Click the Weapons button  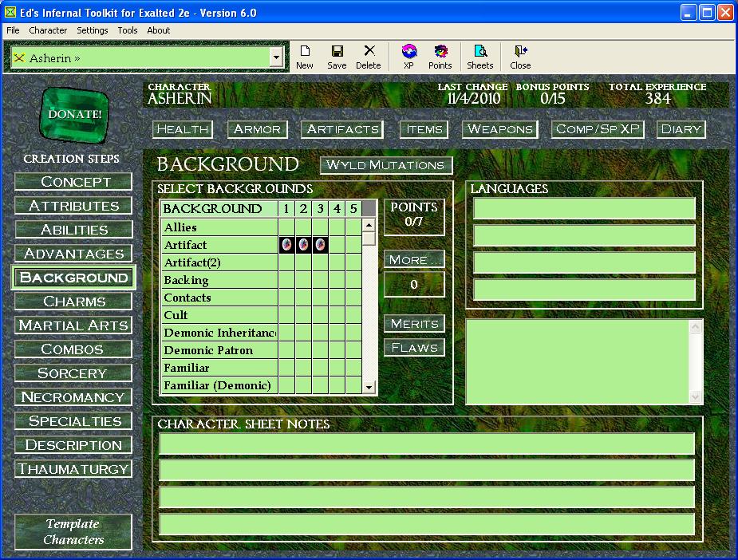point(499,129)
